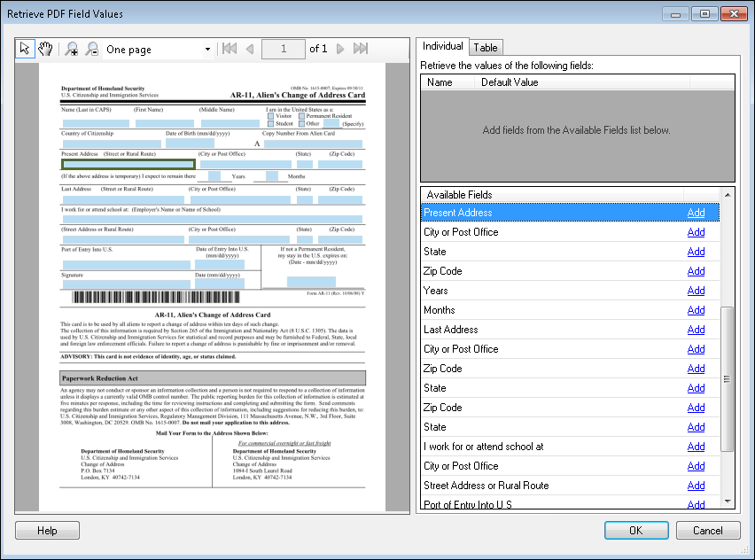Click the Name column header
Viewport: 755px width, 560px height.
448,82
